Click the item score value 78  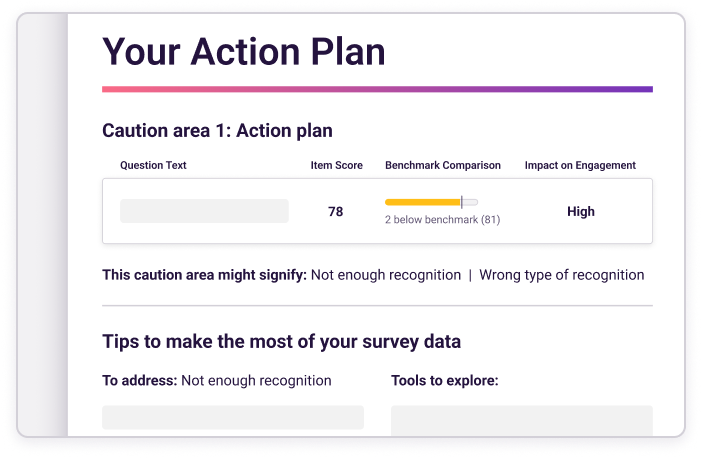pyautogui.click(x=336, y=212)
